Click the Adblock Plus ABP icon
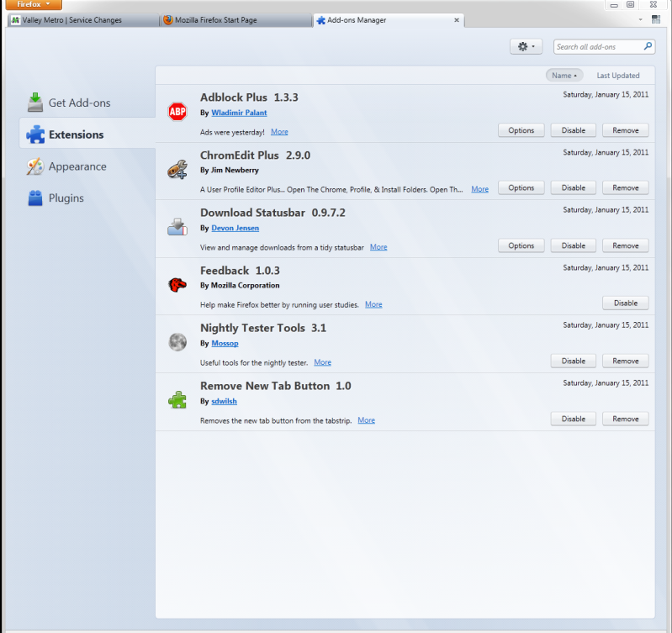Image resolution: width=672 pixels, height=633 pixels. pos(177,112)
